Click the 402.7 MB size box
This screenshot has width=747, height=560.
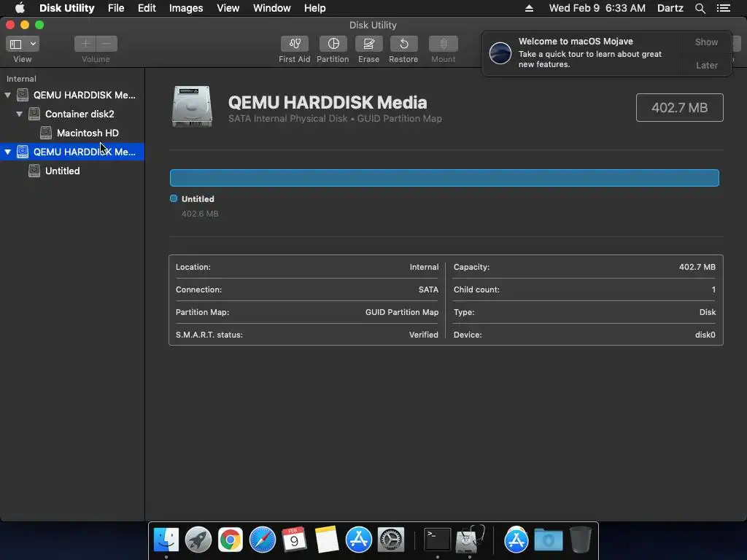679,108
